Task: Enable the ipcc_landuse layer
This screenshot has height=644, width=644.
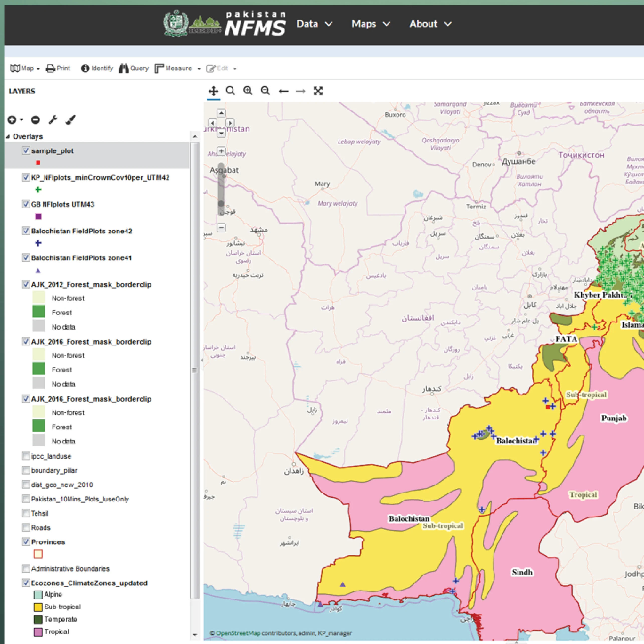Action: click(26, 456)
